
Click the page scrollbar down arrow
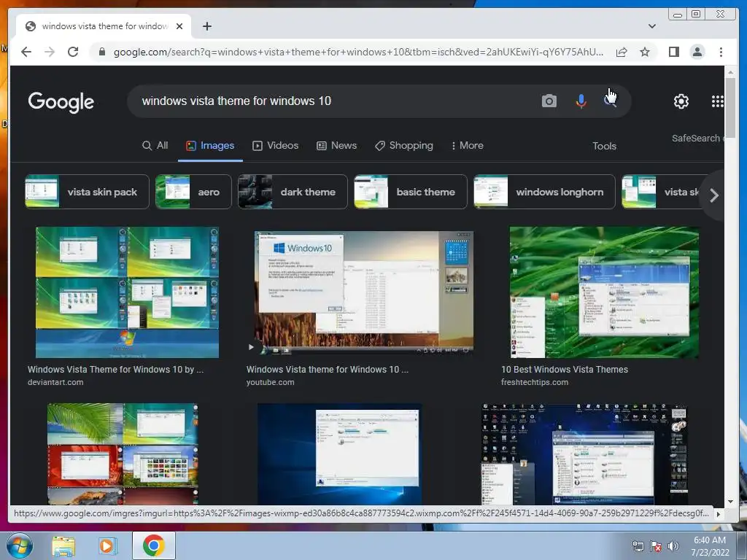730,502
